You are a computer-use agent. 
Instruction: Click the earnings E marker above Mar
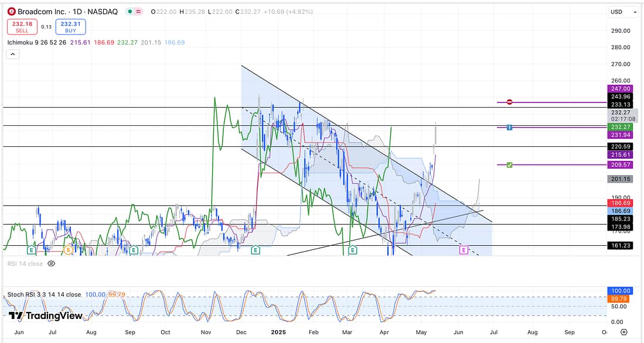tap(352, 250)
